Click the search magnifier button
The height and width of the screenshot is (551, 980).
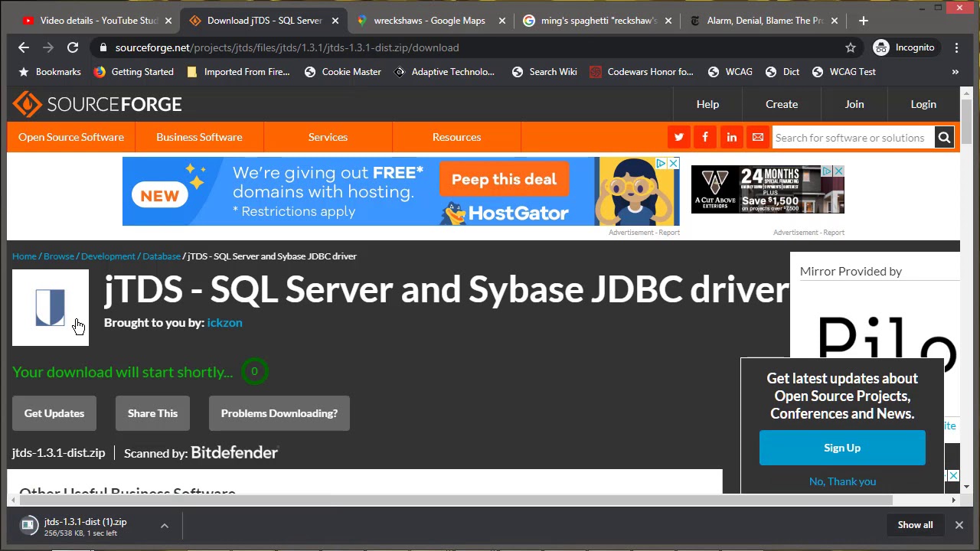point(944,138)
